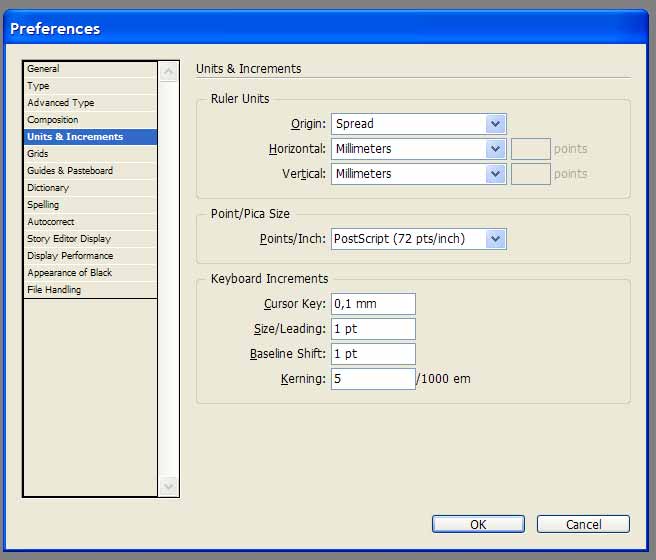This screenshot has width=656, height=560.
Task: Open the General preferences category
Action: [90, 69]
